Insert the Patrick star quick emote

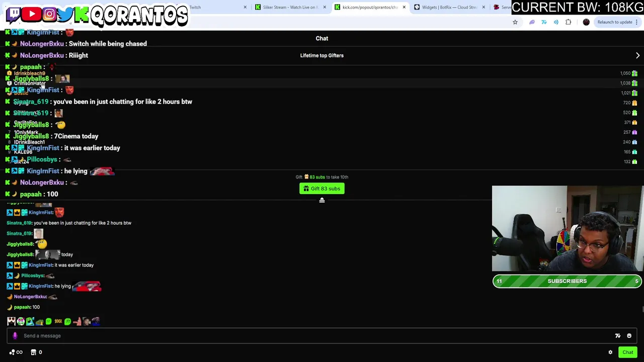pos(77,321)
